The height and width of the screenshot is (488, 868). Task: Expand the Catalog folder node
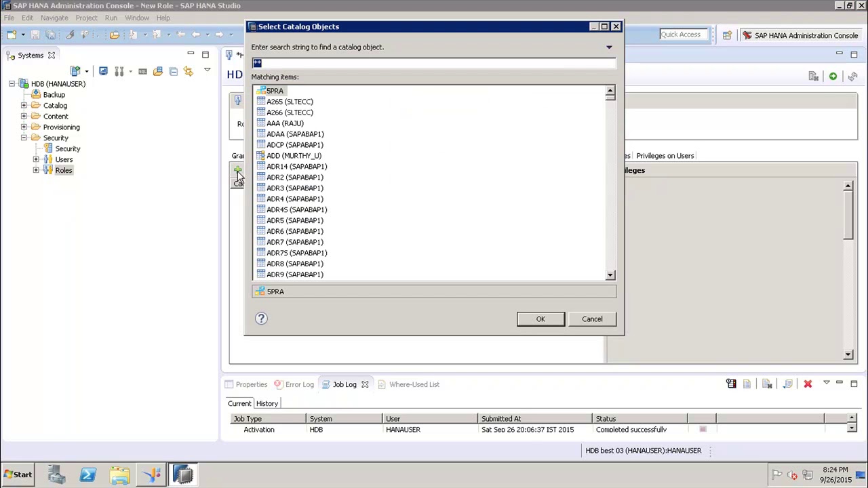[x=24, y=106]
